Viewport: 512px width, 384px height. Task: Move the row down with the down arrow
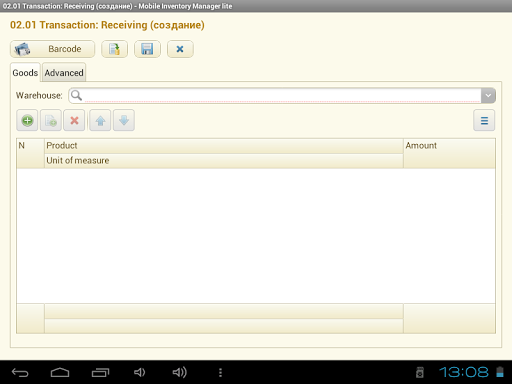pos(124,120)
